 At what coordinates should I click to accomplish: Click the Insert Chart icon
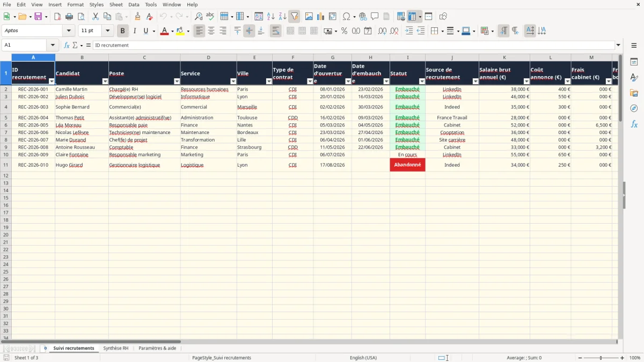[321, 17]
